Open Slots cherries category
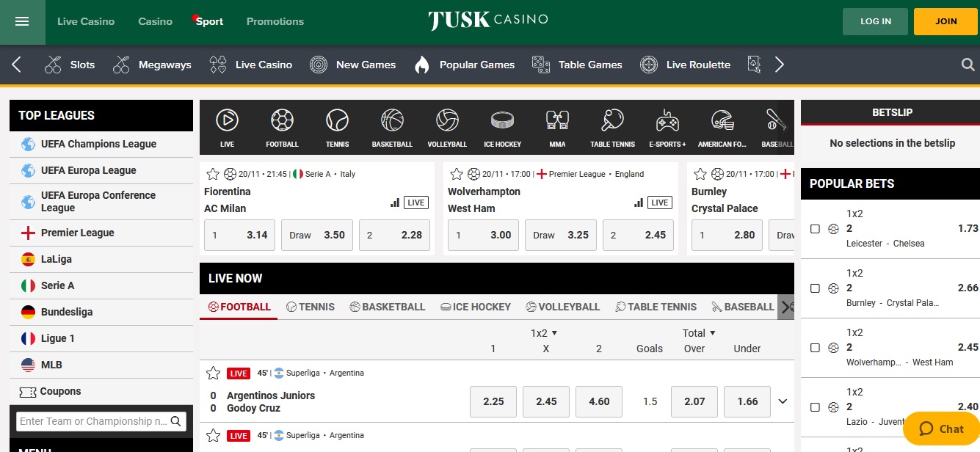The height and width of the screenshot is (452, 980). click(x=70, y=65)
